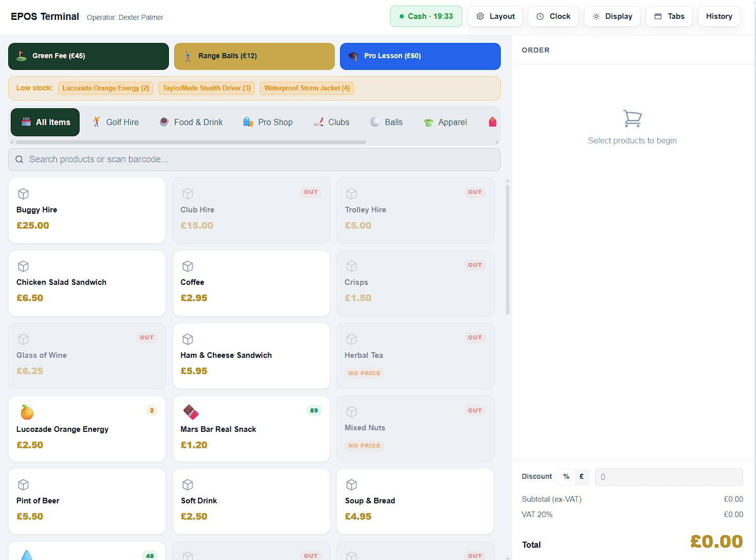Click the search magnifier icon
Image resolution: width=756 pixels, height=560 pixels.
(19, 159)
